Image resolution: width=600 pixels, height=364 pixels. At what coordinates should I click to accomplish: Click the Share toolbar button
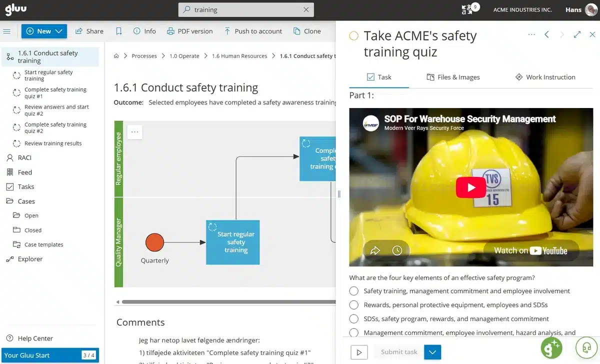click(89, 31)
